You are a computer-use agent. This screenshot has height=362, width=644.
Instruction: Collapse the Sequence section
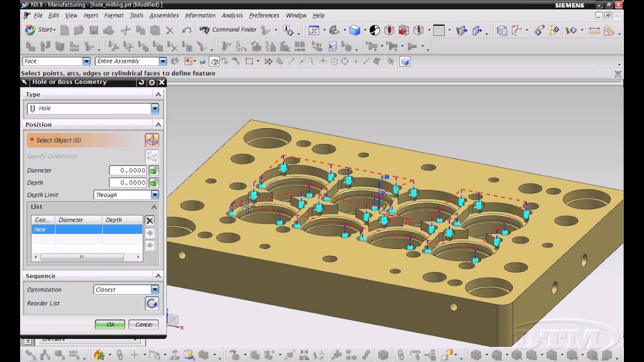(158, 276)
